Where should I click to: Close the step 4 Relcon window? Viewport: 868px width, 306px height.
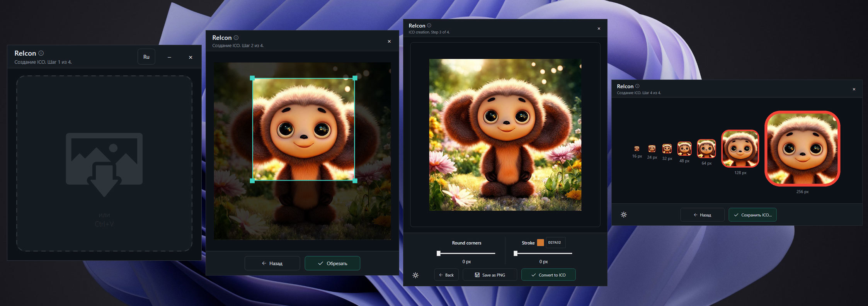854,89
